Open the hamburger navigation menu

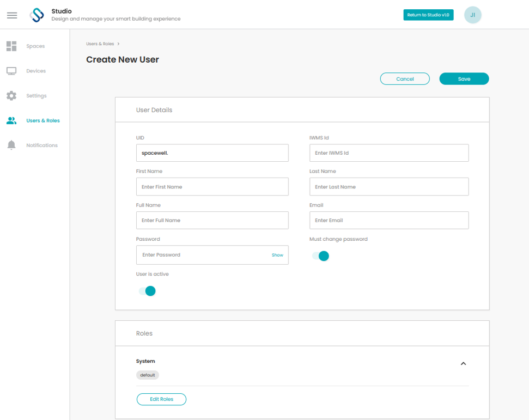coord(12,15)
